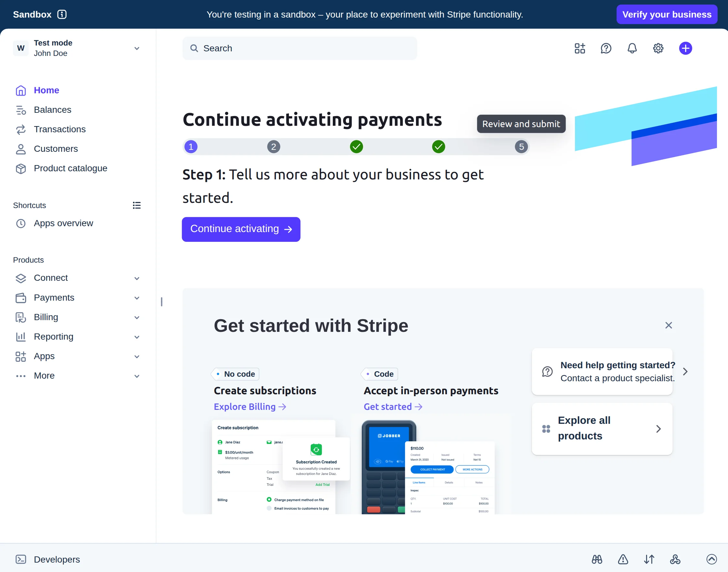Open Apps overview shortcut
Viewport: 728px width, 572px height.
63,223
